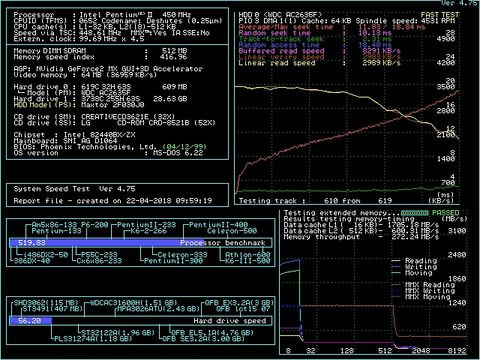The width and height of the screenshot is (480, 360).
Task: Click the green BIOS date (04/12/99)
Action: 184,147
